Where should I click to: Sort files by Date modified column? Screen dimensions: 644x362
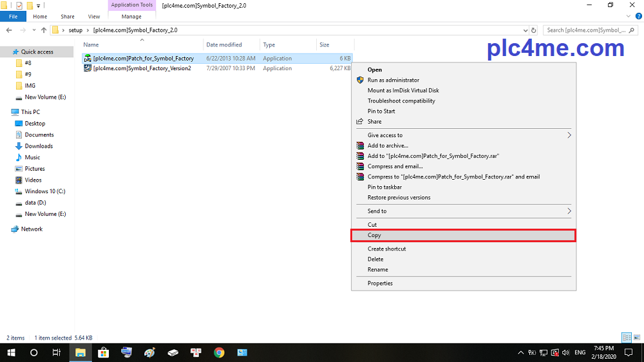224,45
